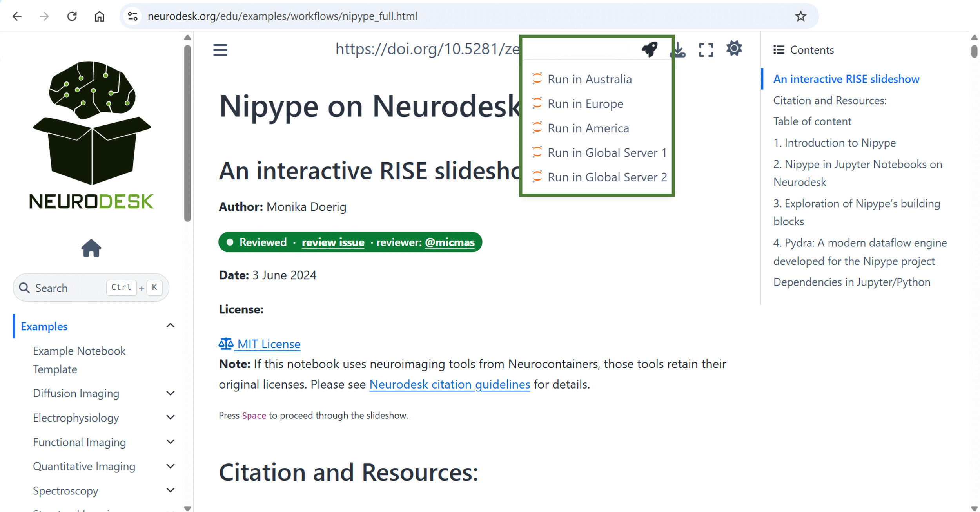Jump to Table of content section
980x512 pixels.
pos(812,121)
